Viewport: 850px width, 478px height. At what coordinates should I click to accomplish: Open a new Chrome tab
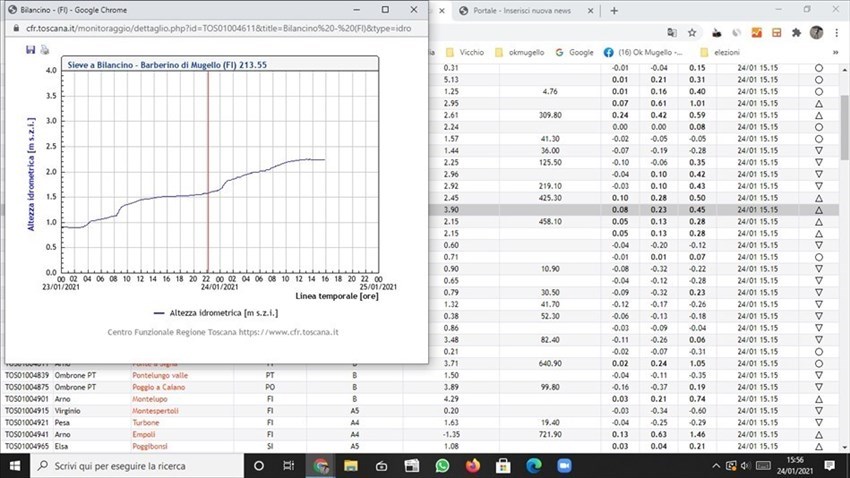(613, 11)
